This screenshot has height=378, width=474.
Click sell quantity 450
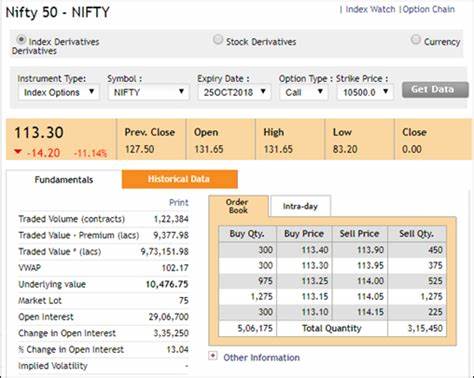pos(435,250)
